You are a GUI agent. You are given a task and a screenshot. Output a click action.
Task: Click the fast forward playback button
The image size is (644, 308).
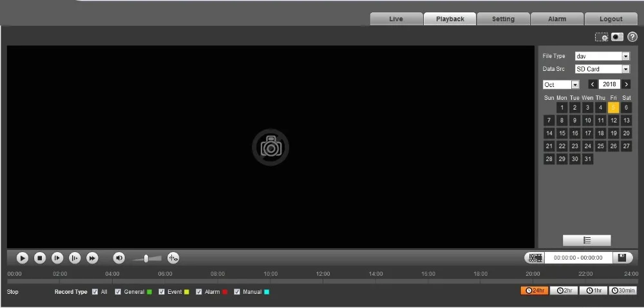pyautogui.click(x=92, y=258)
